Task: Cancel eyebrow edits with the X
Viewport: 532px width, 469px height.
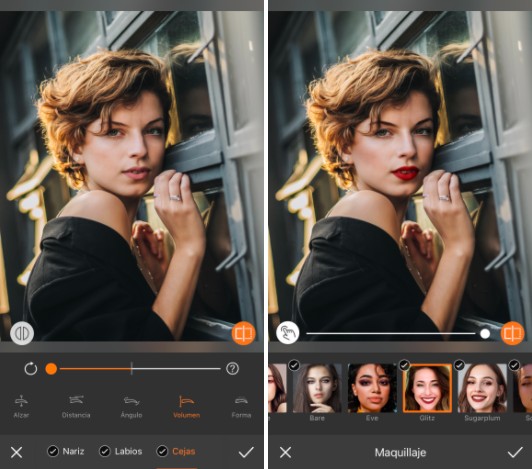Action: click(16, 452)
